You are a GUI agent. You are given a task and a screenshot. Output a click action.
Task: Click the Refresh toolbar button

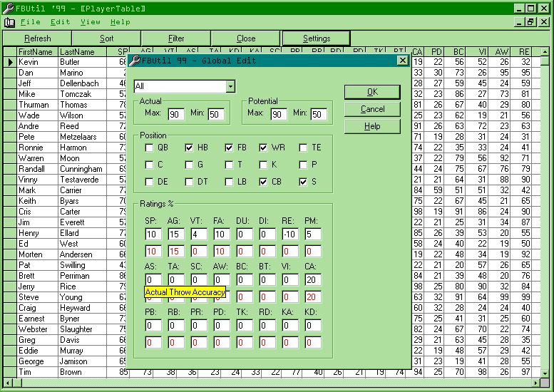(x=37, y=38)
